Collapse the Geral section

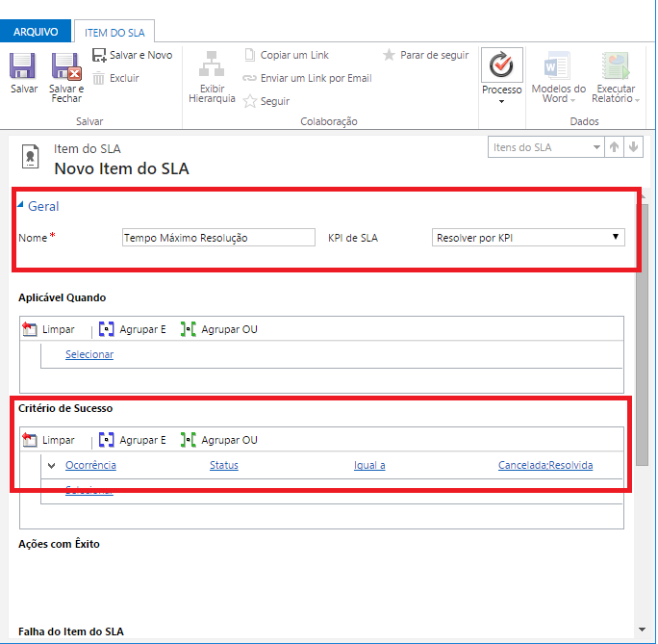21,205
